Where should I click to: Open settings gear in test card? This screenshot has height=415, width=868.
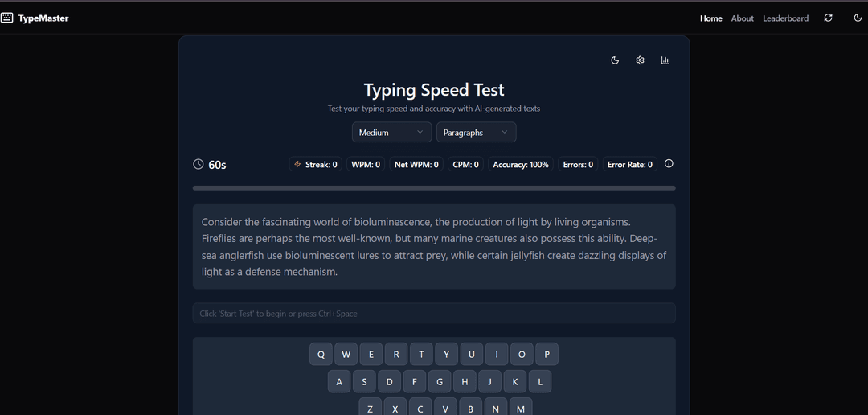click(640, 60)
